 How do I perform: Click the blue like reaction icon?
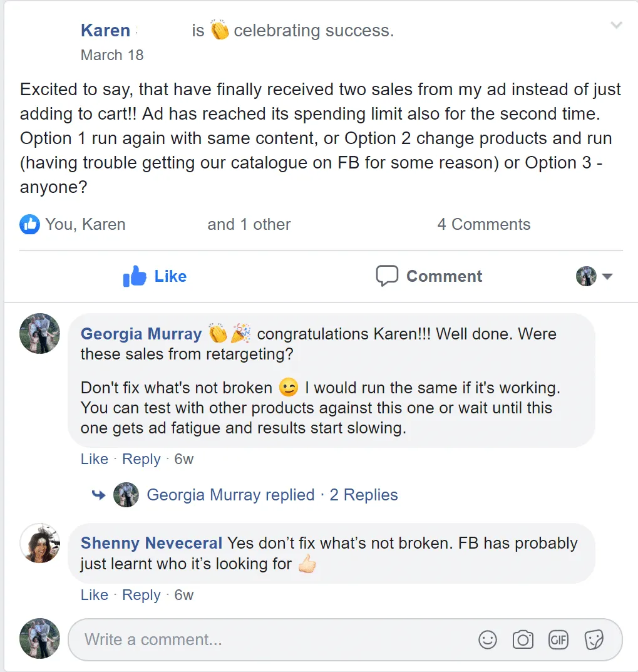tap(29, 224)
